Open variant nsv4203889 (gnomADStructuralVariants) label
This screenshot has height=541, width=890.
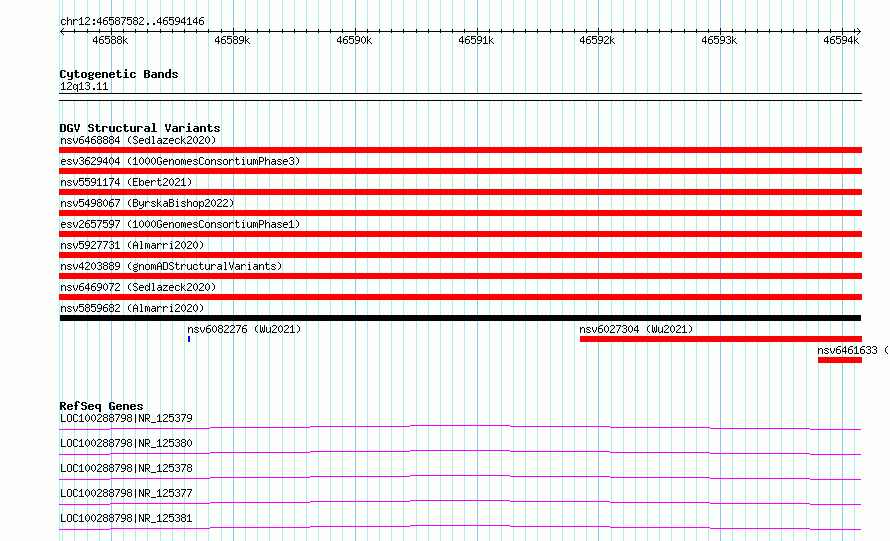(171, 266)
